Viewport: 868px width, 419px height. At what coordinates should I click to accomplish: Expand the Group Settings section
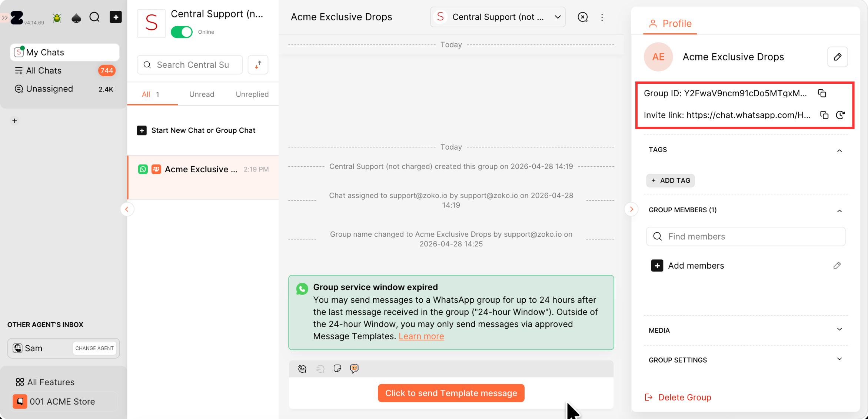point(839,359)
